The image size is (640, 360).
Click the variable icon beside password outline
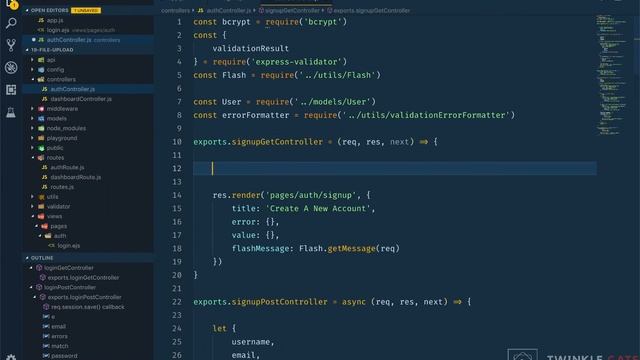tap(46, 356)
